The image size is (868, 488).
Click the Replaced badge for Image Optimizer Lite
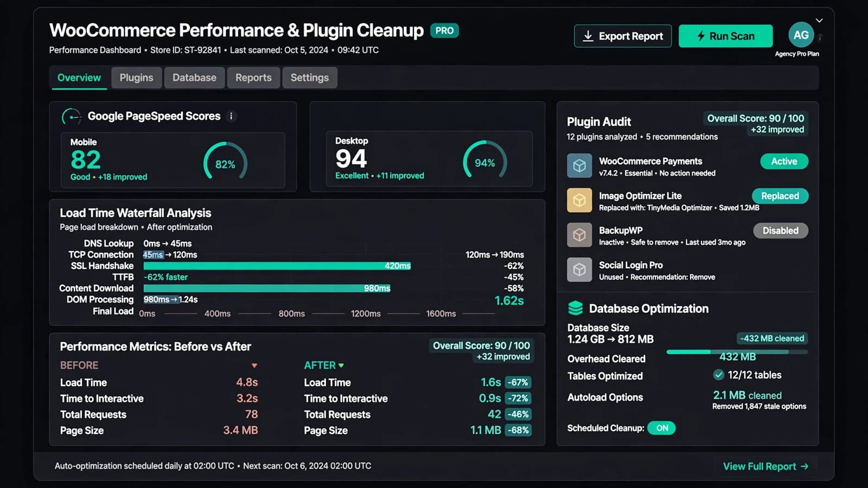click(780, 196)
